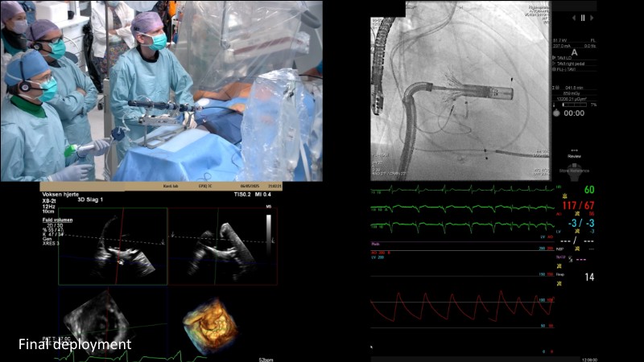The image size is (644, 362).
Task: Select the FL(-) TAVI protocol entry
Action: tap(566, 70)
